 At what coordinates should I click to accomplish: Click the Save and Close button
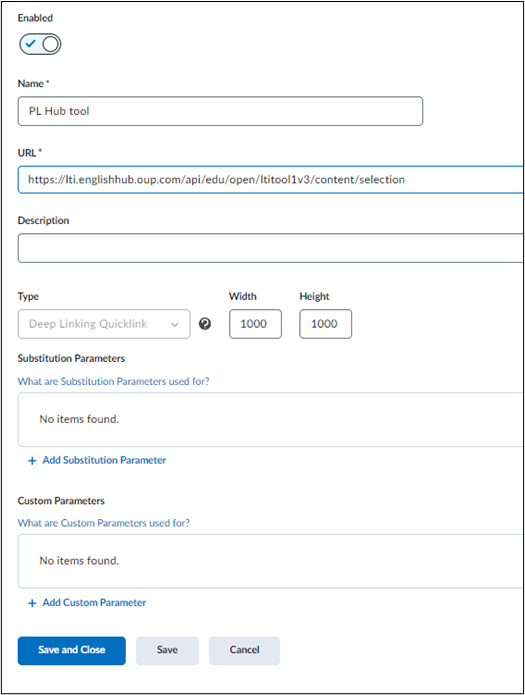coord(72,651)
